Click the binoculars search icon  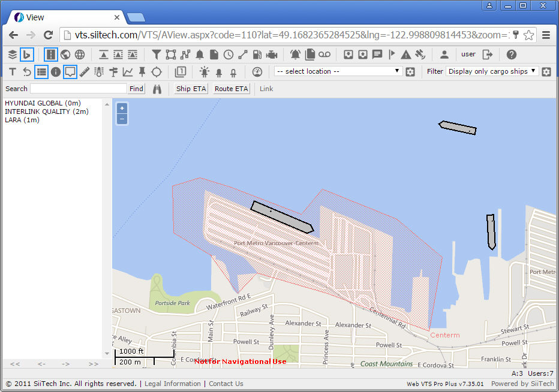tap(157, 89)
